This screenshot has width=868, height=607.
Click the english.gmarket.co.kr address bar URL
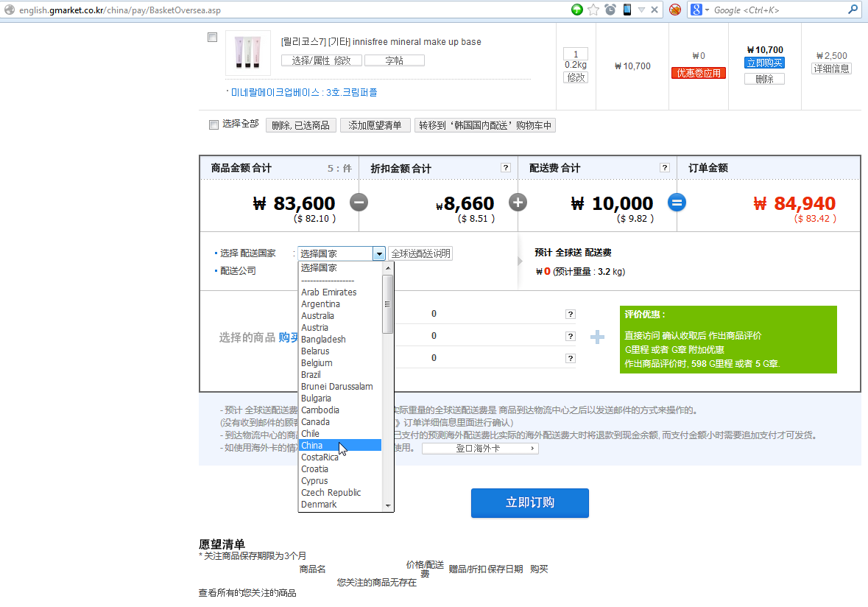(x=119, y=10)
